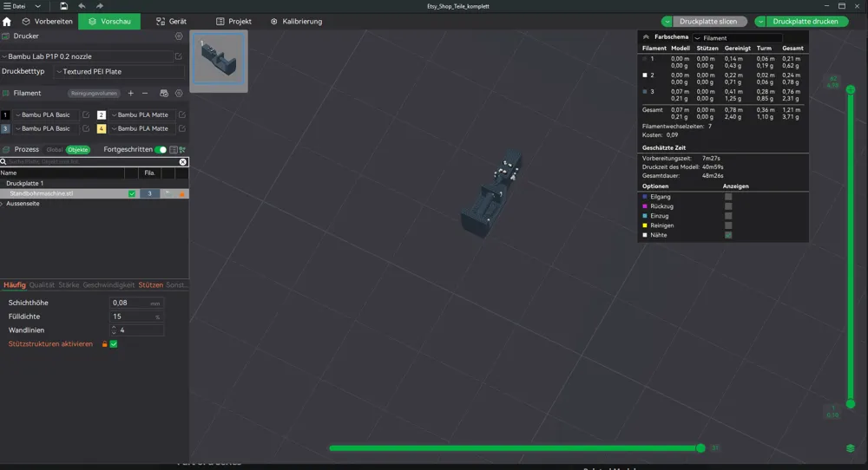This screenshot has height=470, width=868.
Task: Go to the home screen icon
Action: pos(7,22)
